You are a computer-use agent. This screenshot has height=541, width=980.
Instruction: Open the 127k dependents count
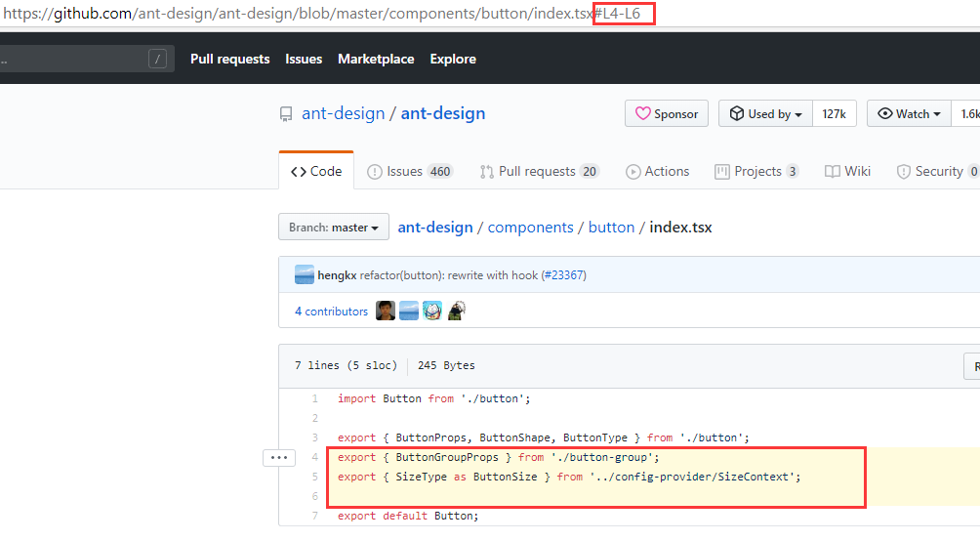coord(834,113)
